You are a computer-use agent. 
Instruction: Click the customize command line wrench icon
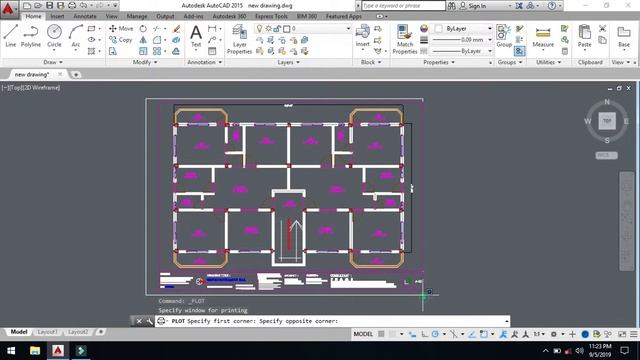click(x=149, y=321)
